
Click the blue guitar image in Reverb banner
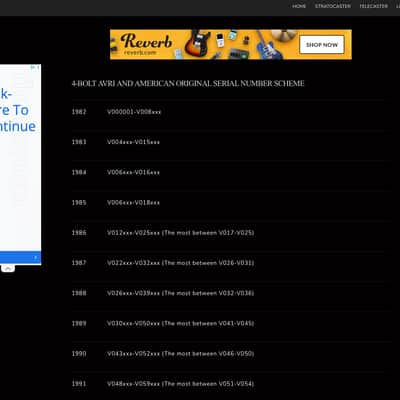click(268, 45)
